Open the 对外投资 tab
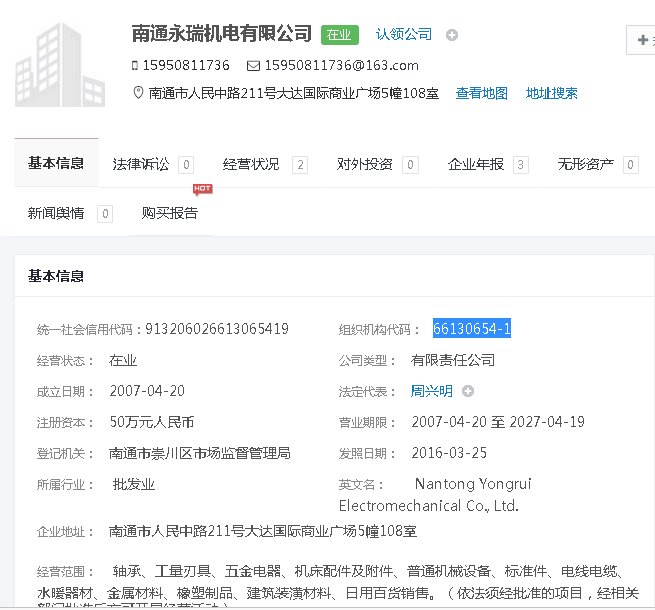 coord(365,164)
